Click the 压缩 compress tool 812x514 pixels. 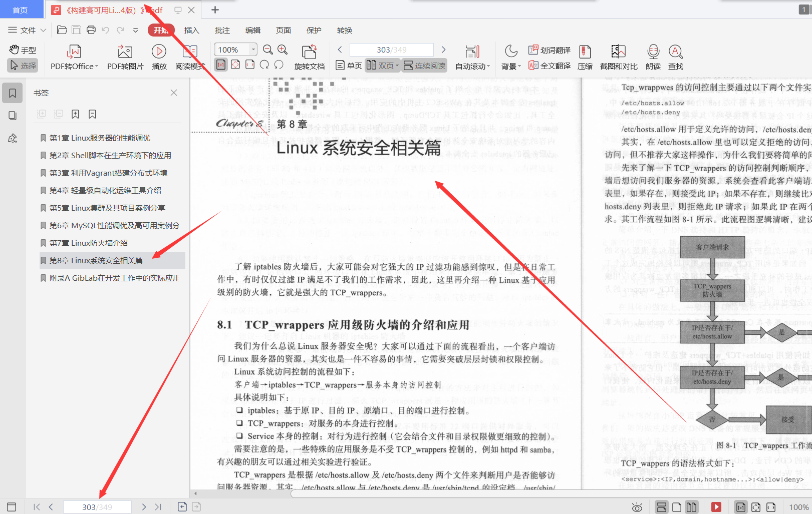pos(585,57)
